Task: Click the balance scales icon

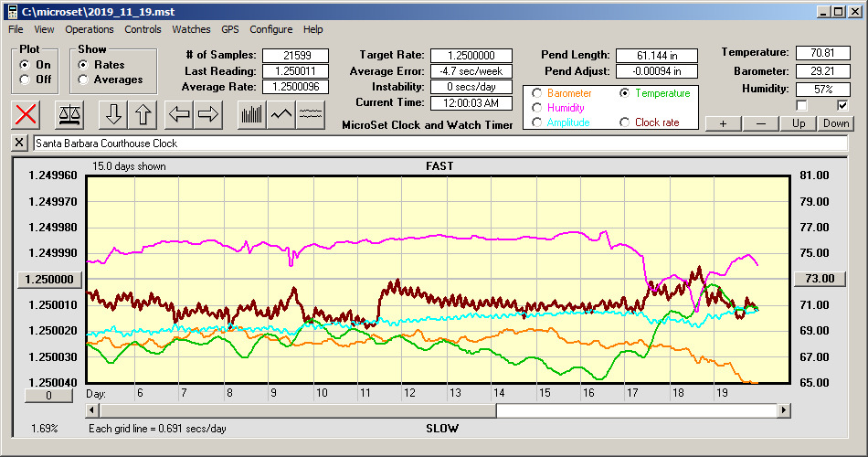Action: [x=69, y=114]
